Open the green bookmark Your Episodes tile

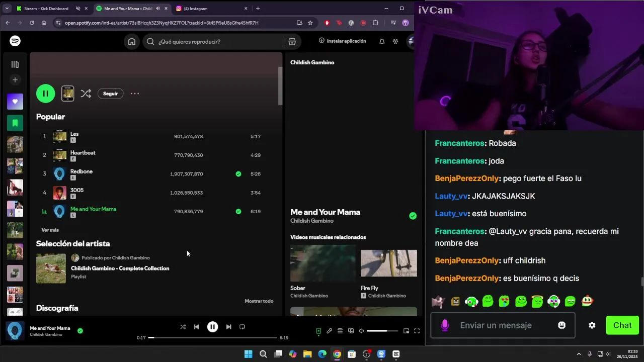pyautogui.click(x=15, y=123)
